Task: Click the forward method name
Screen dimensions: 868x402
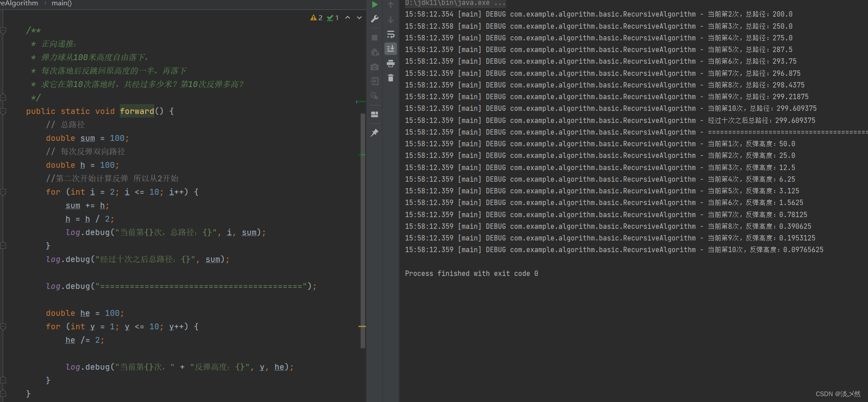Action: [137, 111]
